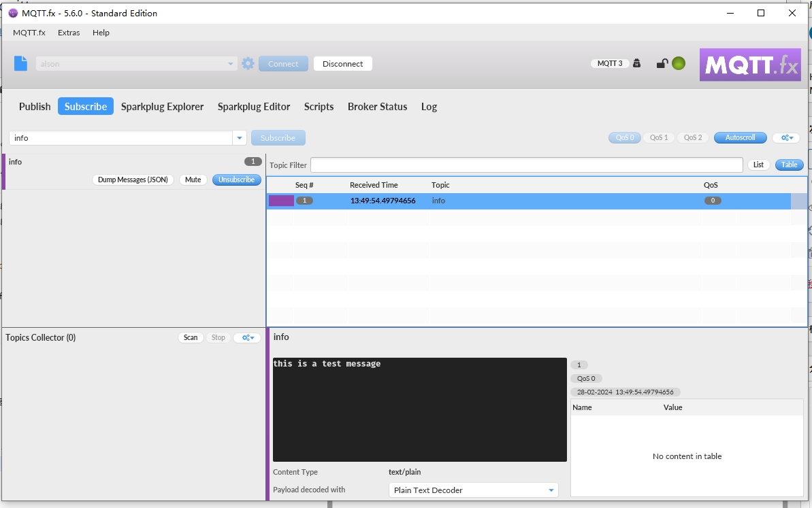Toggle Mute for info subscription
Viewport: 812px width, 508px height.
click(193, 180)
